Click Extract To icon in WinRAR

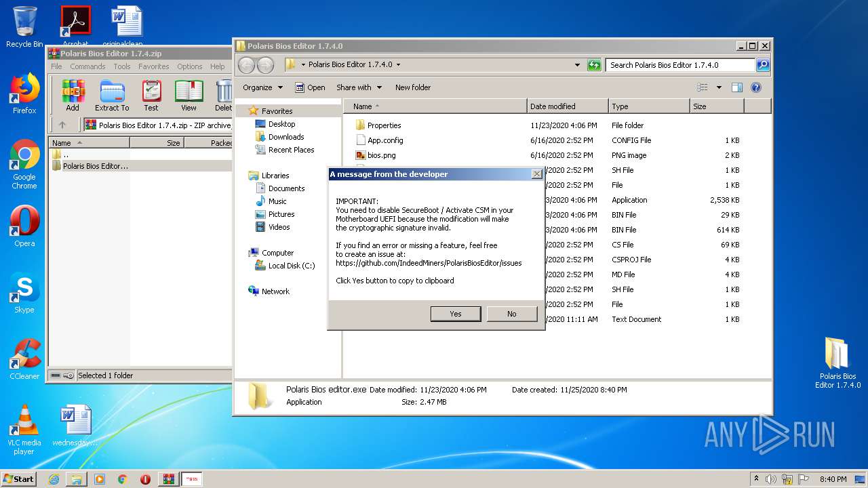112,96
